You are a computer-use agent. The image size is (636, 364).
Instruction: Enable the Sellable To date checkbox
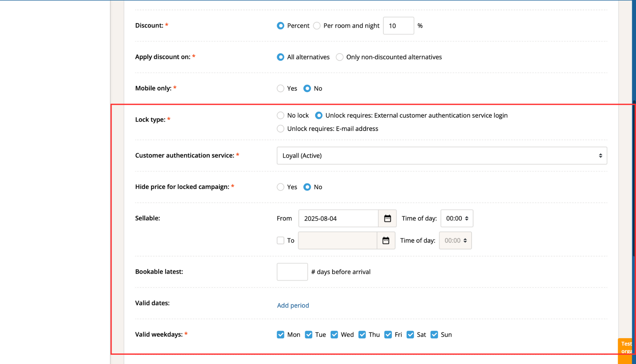tap(281, 241)
